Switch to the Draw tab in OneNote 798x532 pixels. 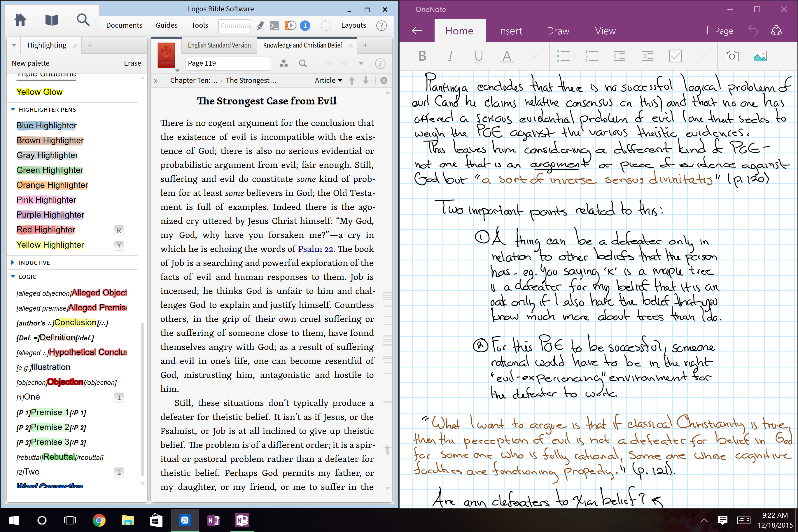[x=558, y=31]
